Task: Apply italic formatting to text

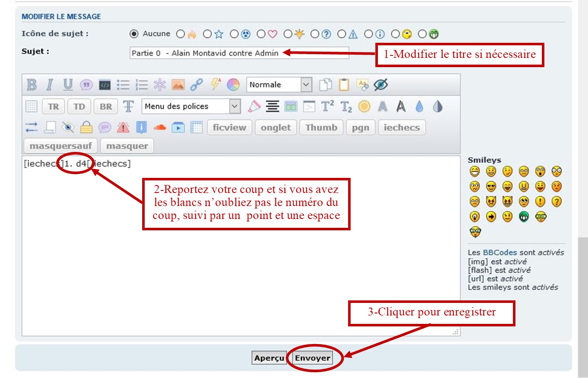Action: pyautogui.click(x=49, y=85)
